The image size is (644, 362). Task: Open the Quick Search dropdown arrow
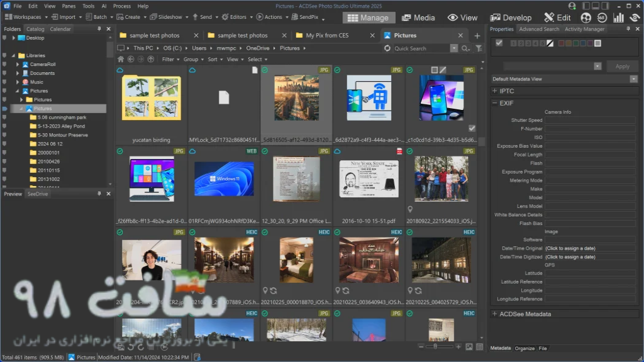coord(454,48)
